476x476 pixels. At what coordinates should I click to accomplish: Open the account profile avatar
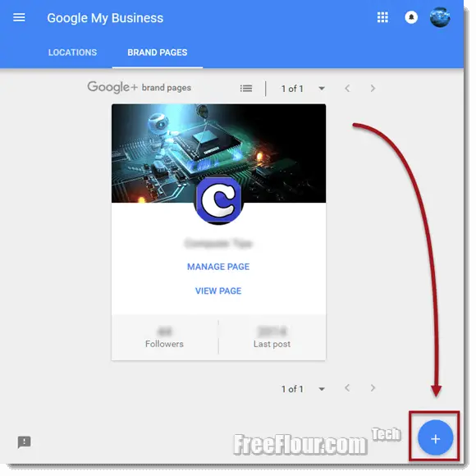pyautogui.click(x=440, y=17)
